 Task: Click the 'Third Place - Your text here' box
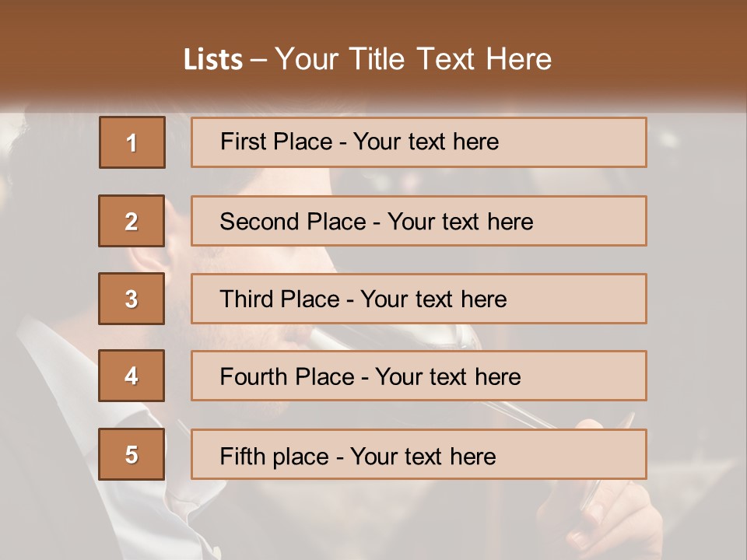point(419,299)
